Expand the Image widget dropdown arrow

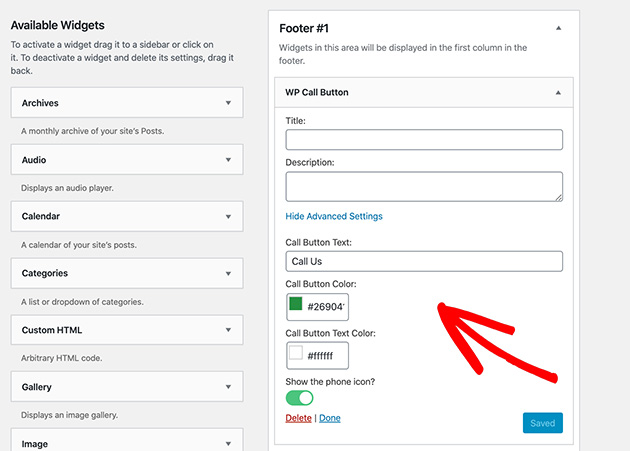tap(228, 444)
